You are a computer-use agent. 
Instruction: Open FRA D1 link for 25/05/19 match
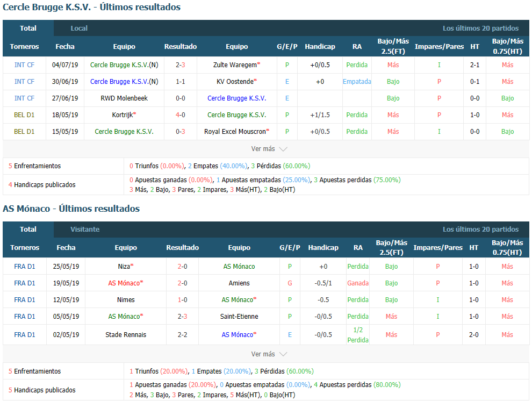pos(24,266)
